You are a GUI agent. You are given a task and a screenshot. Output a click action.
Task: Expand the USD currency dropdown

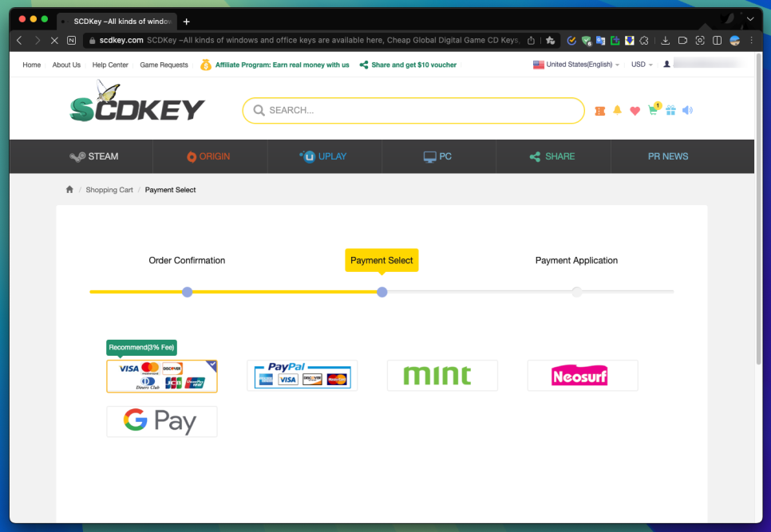(642, 65)
